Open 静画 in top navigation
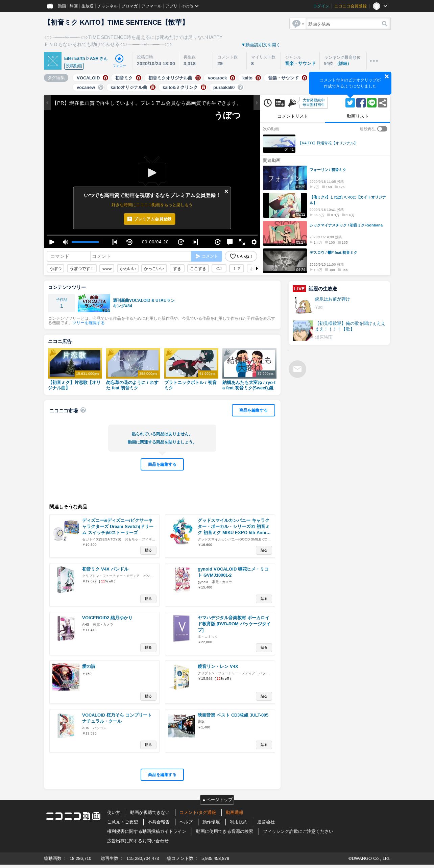The width and height of the screenshot is (434, 868). click(x=73, y=6)
